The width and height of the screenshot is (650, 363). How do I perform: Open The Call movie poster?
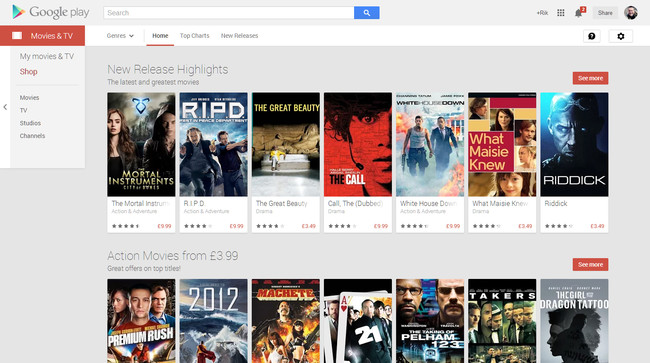pos(358,144)
